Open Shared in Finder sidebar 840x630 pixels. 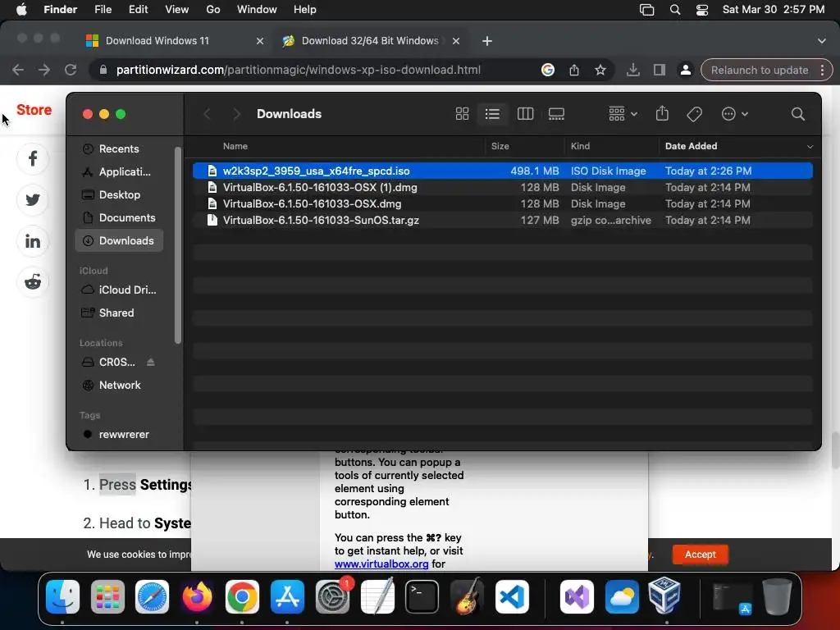point(119,313)
